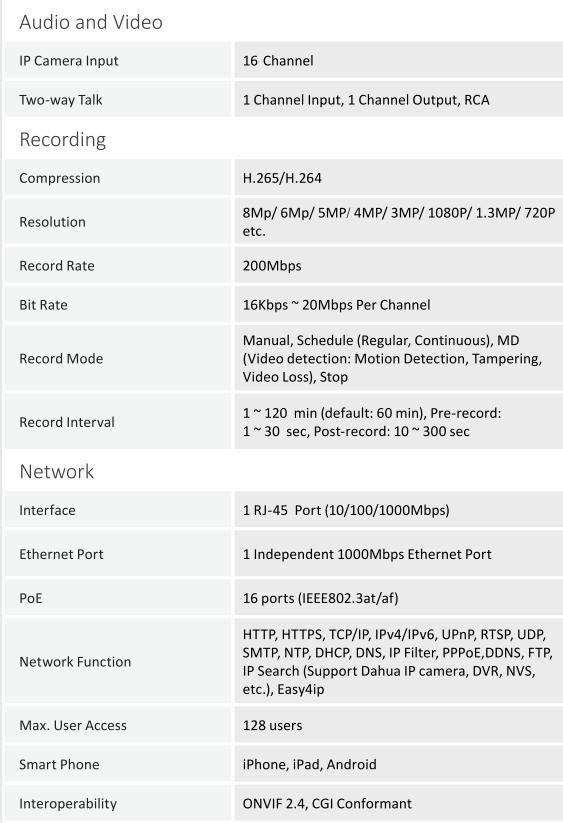This screenshot has width=563, height=823.
Task: Click the Resolution row label
Action: [52, 222]
